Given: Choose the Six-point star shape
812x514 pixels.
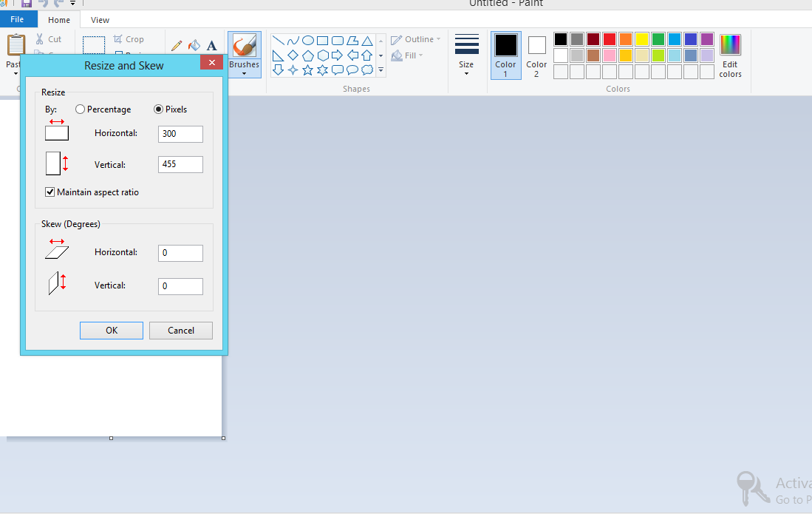Looking at the screenshot, I should (323, 70).
